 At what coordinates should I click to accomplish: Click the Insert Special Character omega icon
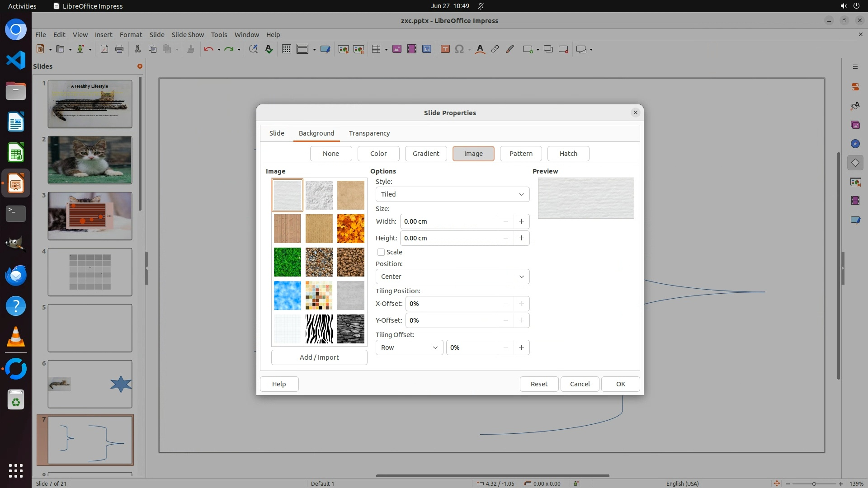click(x=459, y=49)
